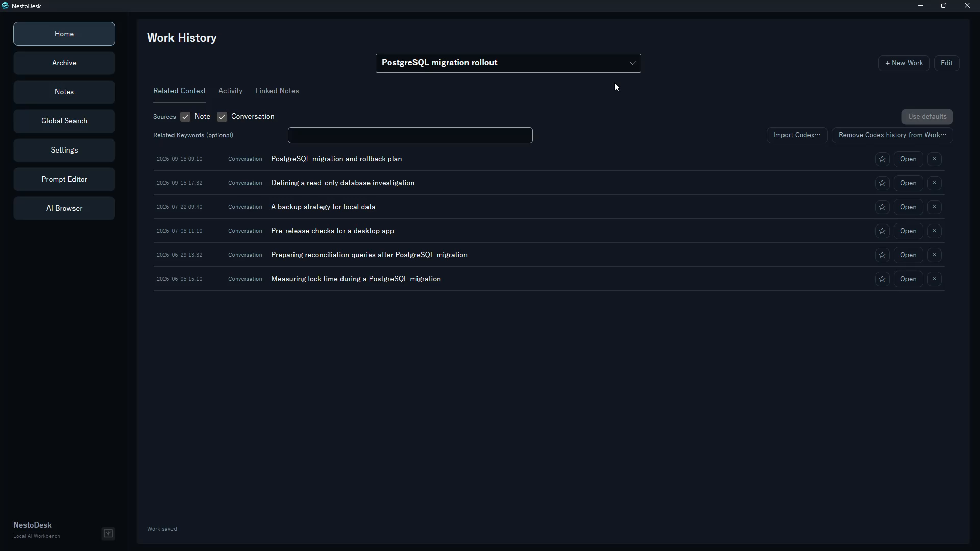Open Global Search from the sidebar

click(64, 121)
